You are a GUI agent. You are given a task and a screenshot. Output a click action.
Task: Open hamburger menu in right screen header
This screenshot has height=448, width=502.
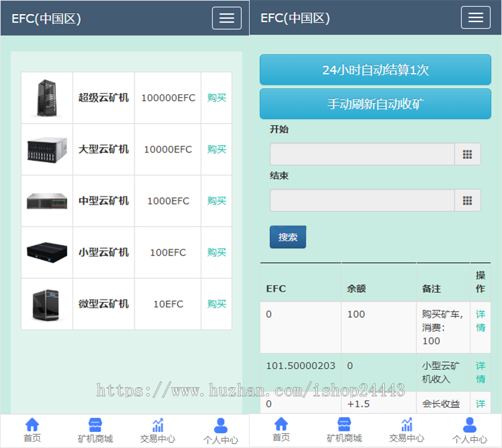pyautogui.click(x=475, y=17)
